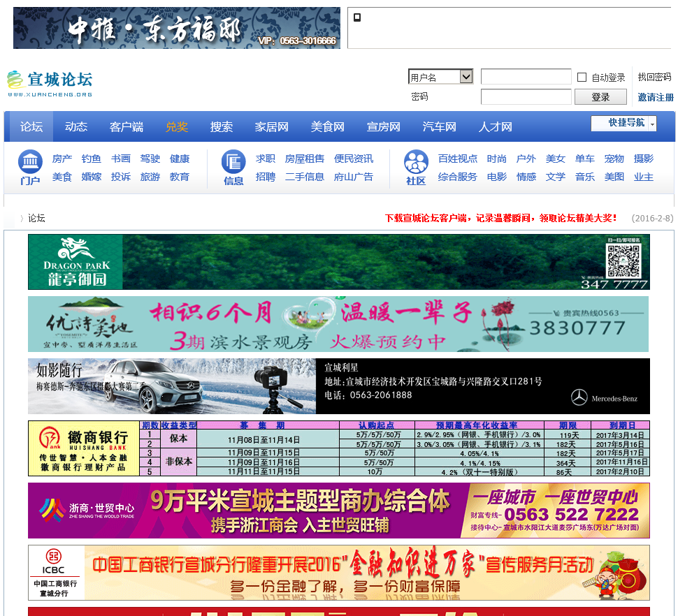Open the ICBC 中国工商银行 banner

point(338,573)
